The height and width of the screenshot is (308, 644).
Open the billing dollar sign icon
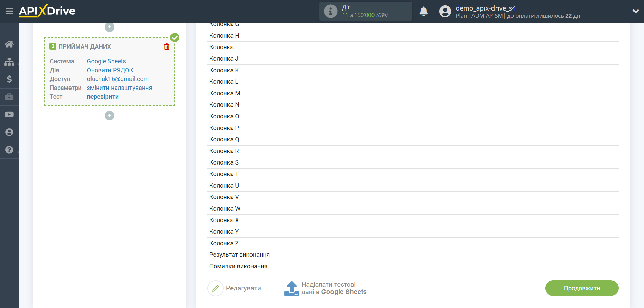click(9, 79)
